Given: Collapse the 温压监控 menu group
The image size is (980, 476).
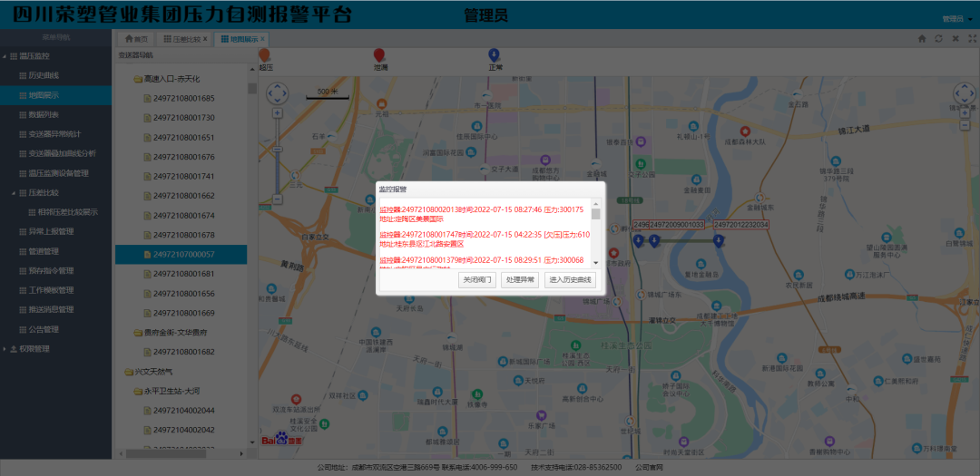Looking at the screenshot, I should [x=5, y=56].
